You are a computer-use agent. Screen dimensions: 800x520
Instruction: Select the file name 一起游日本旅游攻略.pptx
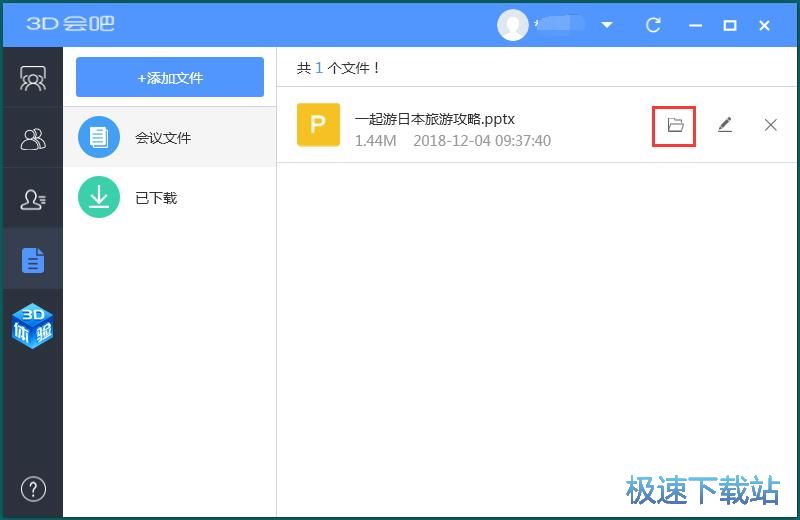tap(434, 119)
